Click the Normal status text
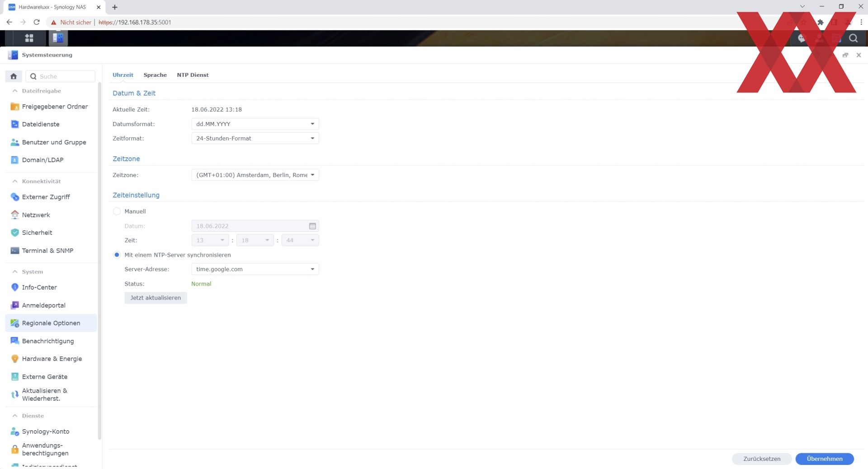Image resolution: width=868 pixels, height=469 pixels. (x=201, y=284)
